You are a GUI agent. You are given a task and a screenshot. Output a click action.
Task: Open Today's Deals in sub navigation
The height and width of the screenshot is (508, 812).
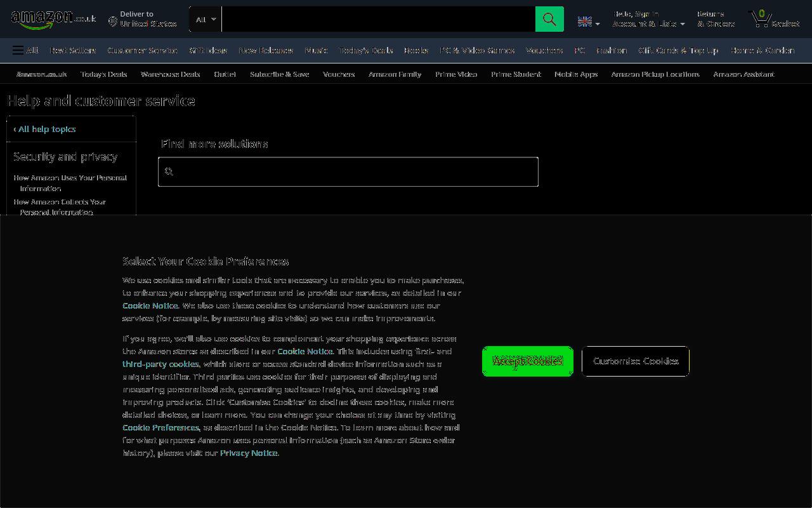pos(104,74)
